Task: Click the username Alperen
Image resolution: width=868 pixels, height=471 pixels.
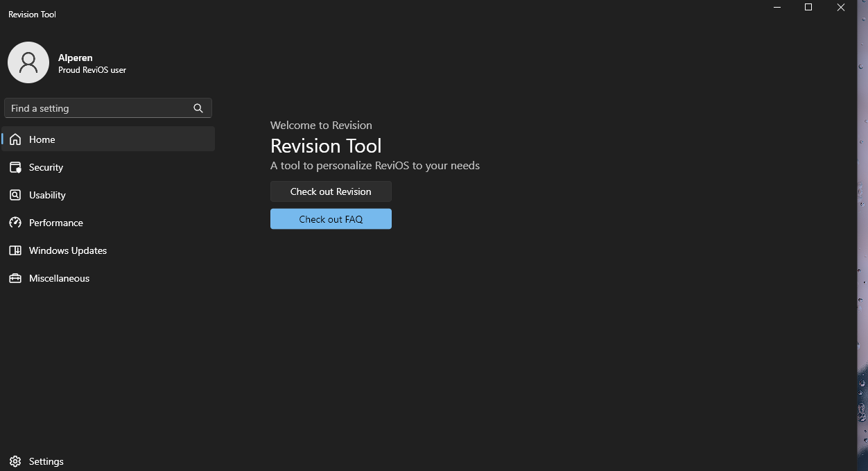Action: [75, 58]
